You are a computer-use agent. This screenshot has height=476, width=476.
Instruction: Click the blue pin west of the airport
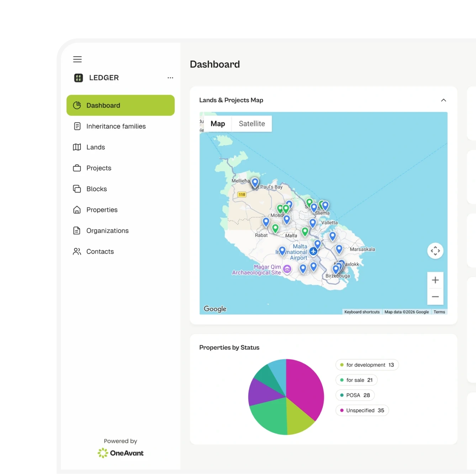(x=282, y=251)
